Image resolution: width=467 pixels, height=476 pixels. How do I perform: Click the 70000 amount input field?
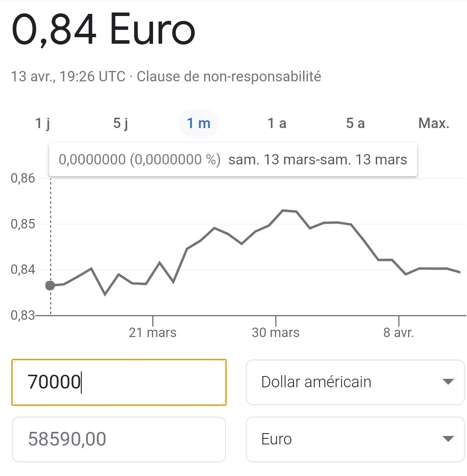click(119, 382)
